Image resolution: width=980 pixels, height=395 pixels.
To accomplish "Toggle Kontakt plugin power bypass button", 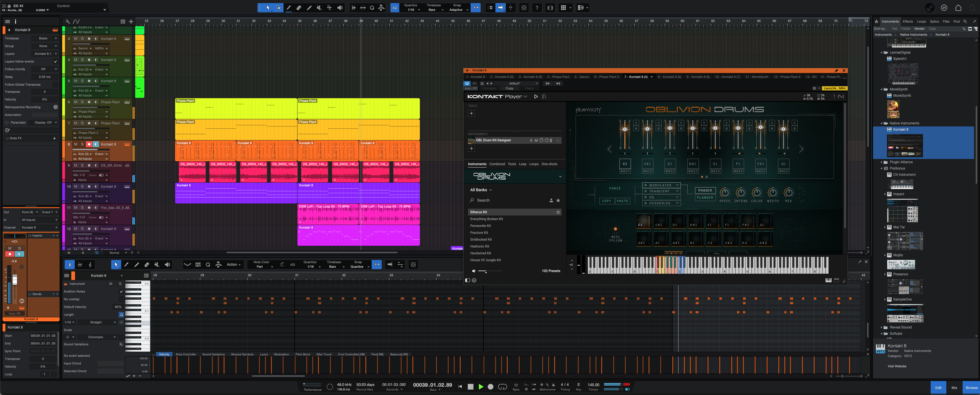I will (467, 83).
